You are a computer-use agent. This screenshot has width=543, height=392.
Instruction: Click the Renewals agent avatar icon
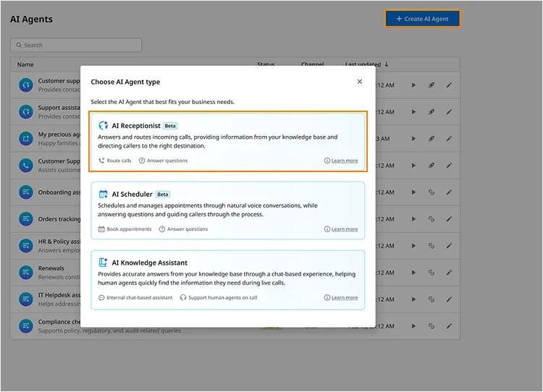(x=26, y=273)
